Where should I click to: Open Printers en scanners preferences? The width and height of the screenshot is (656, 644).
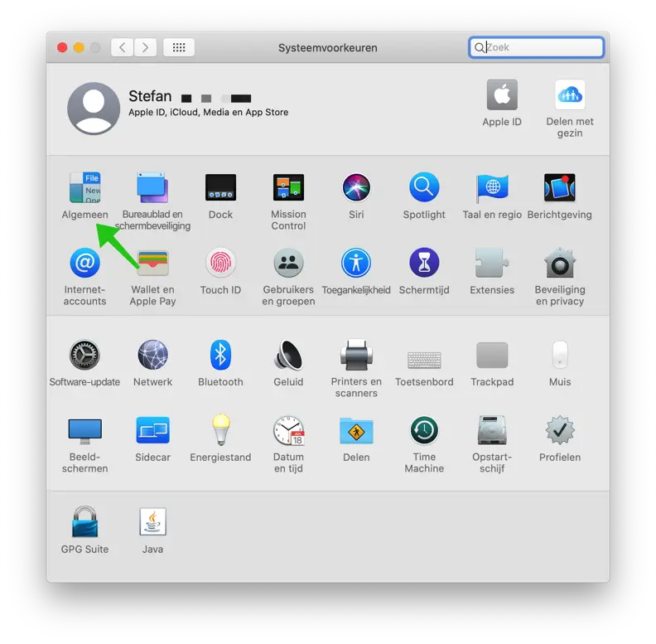tap(356, 355)
